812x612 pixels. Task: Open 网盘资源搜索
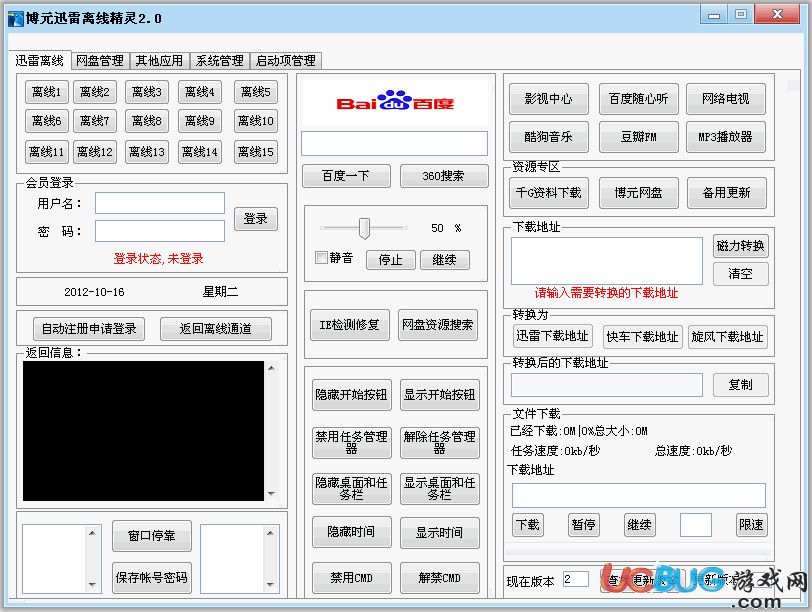pos(438,325)
